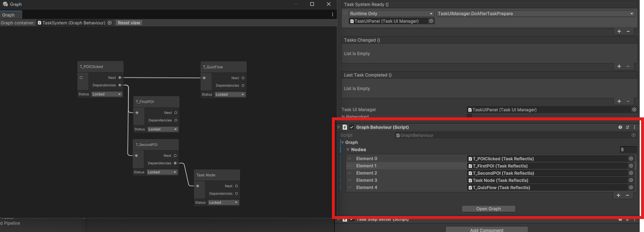644x232 pixels.
Task: Click T_POIClicked node's Next output port
Action: pos(120,77)
